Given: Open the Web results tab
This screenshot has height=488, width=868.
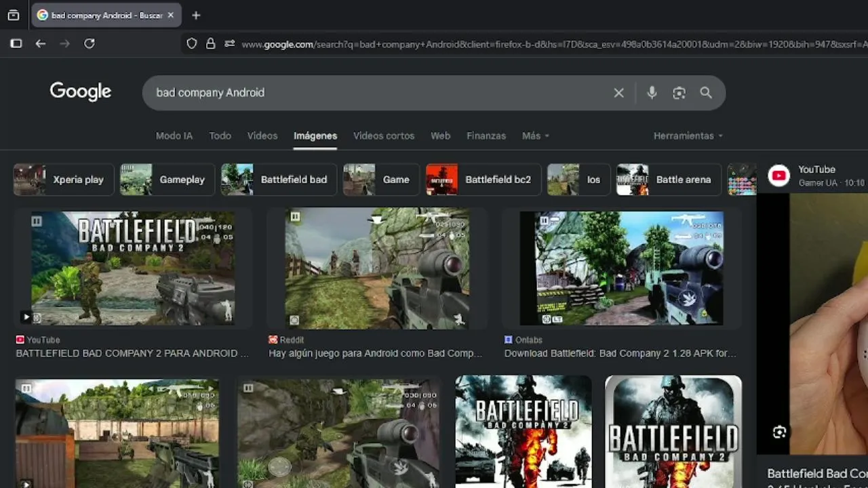Looking at the screenshot, I should 441,136.
